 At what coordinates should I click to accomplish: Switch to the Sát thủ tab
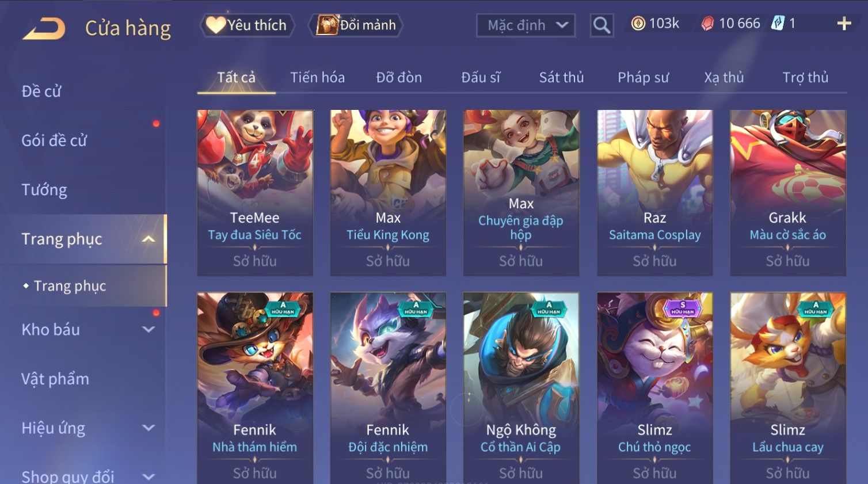[x=561, y=78]
